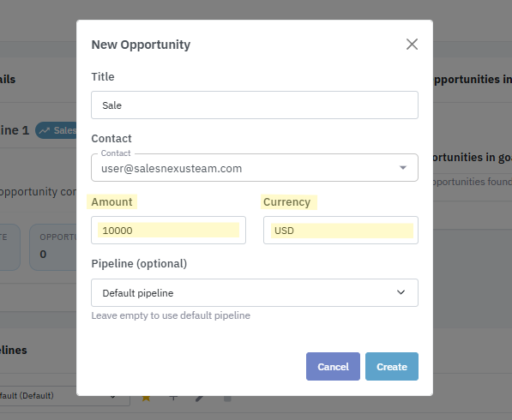Click the Create button

[392, 367]
